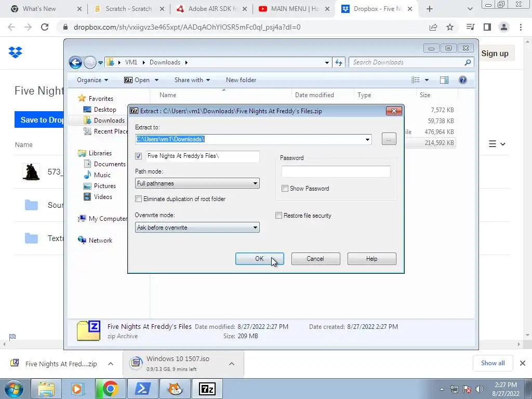Expand the Windows 10 iso download chevron
This screenshot has height=399, width=532.
[231, 364]
